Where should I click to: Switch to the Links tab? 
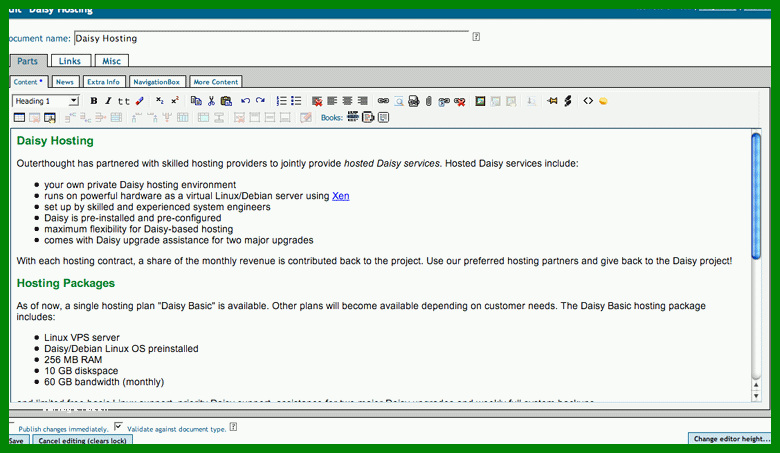[x=70, y=61]
